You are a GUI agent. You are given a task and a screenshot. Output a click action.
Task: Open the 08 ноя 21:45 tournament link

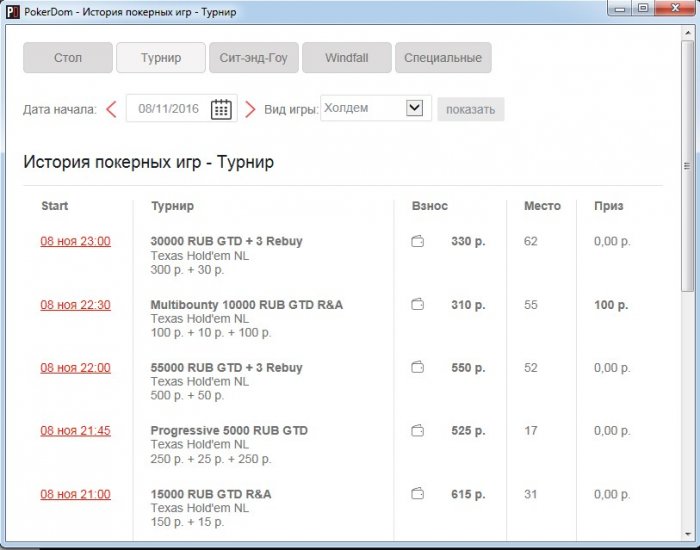tap(75, 431)
